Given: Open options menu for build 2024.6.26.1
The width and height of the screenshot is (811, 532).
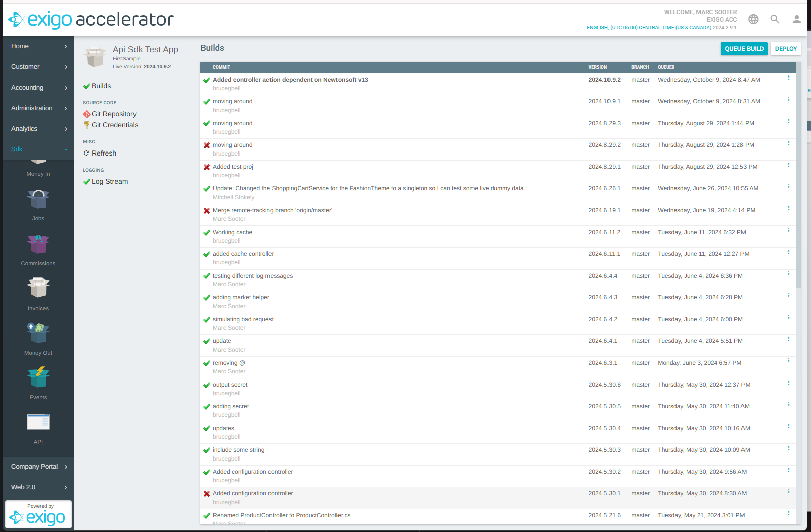Looking at the screenshot, I should (x=789, y=187).
